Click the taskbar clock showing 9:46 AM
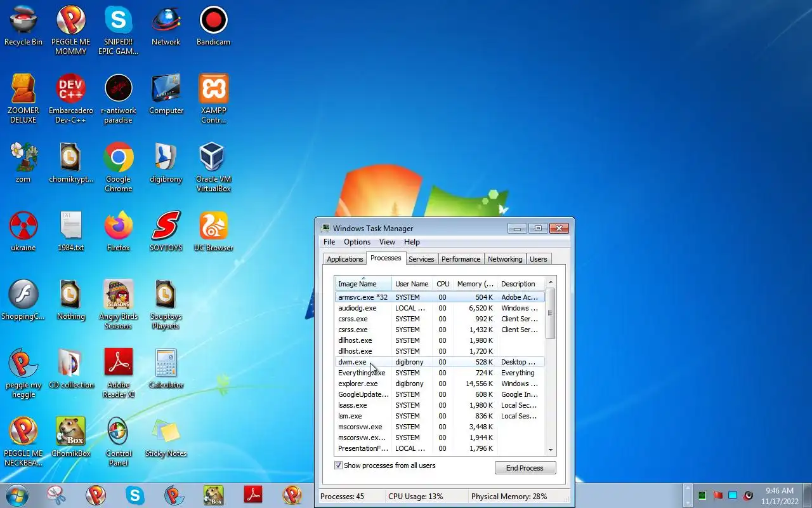Viewport: 812px width, 508px height. pyautogui.click(x=780, y=495)
